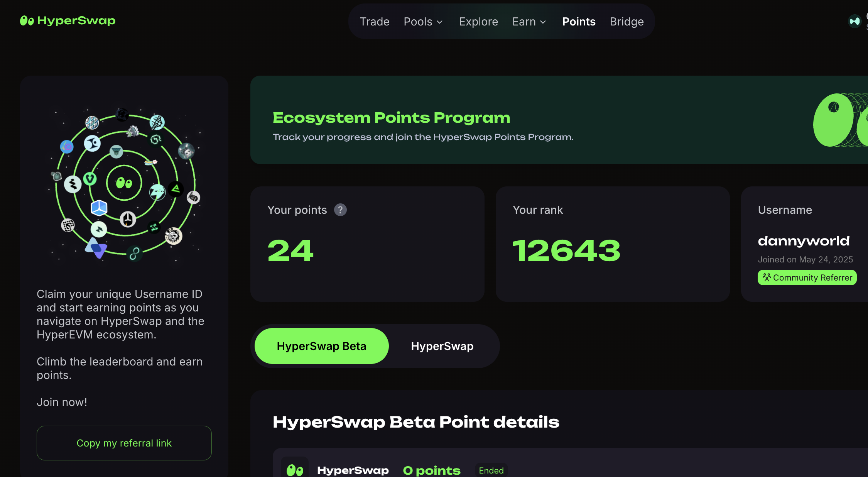The image size is (868, 477).
Task: Switch to the HyperSwap toggle option
Action: point(442,346)
